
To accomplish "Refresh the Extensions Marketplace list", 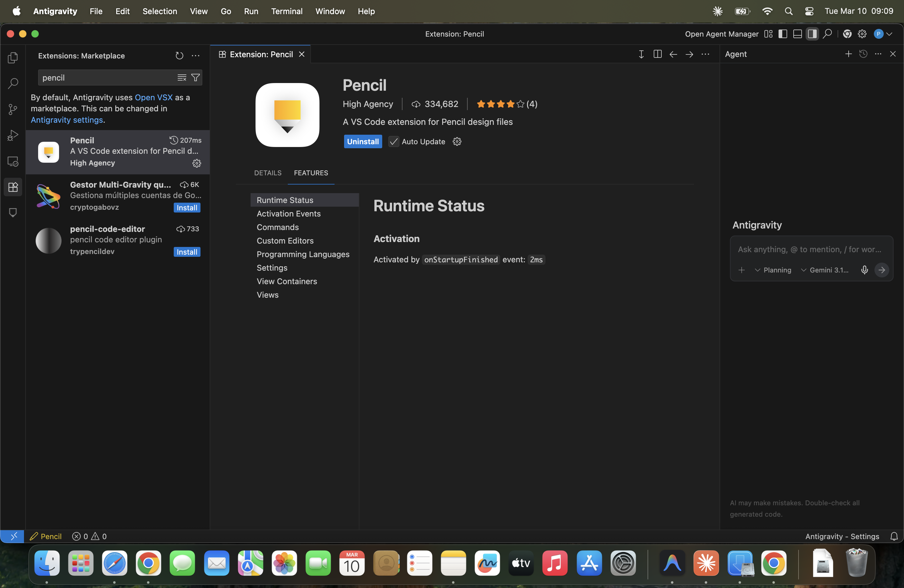I will (x=179, y=56).
